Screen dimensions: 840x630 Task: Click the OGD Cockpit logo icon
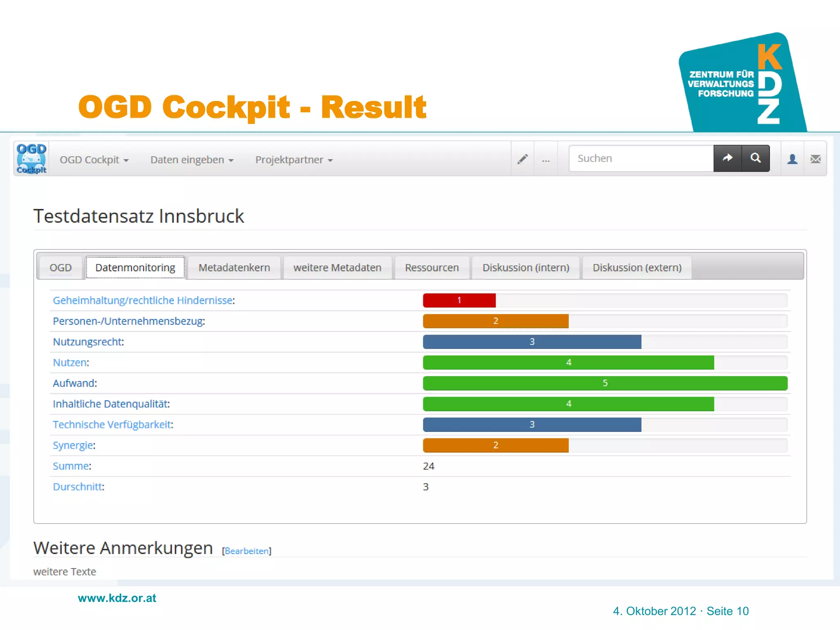(32, 159)
